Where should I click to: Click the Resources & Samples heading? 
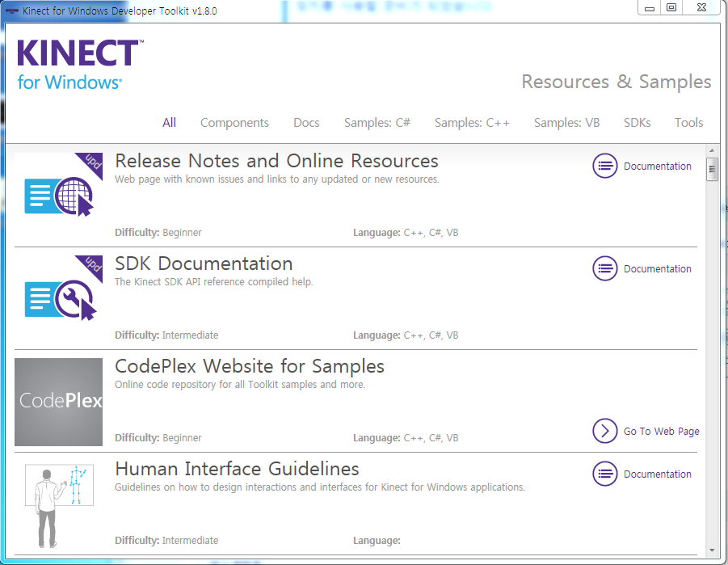point(616,82)
